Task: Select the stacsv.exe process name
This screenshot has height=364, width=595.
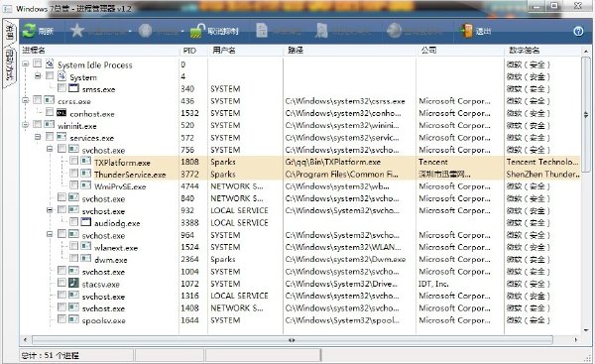Action: click(101, 284)
